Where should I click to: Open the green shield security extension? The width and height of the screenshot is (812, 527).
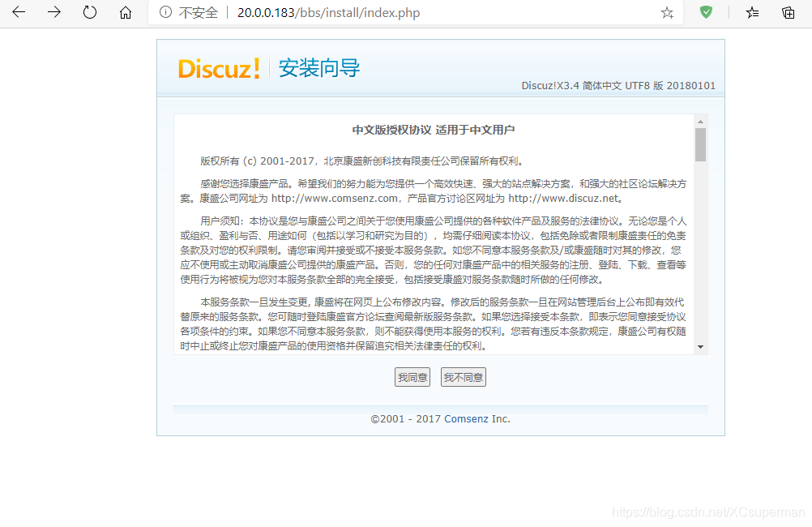point(706,12)
